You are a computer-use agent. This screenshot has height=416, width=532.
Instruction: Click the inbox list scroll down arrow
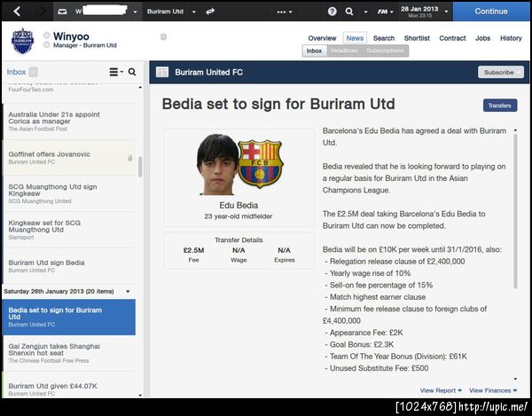[x=140, y=395]
